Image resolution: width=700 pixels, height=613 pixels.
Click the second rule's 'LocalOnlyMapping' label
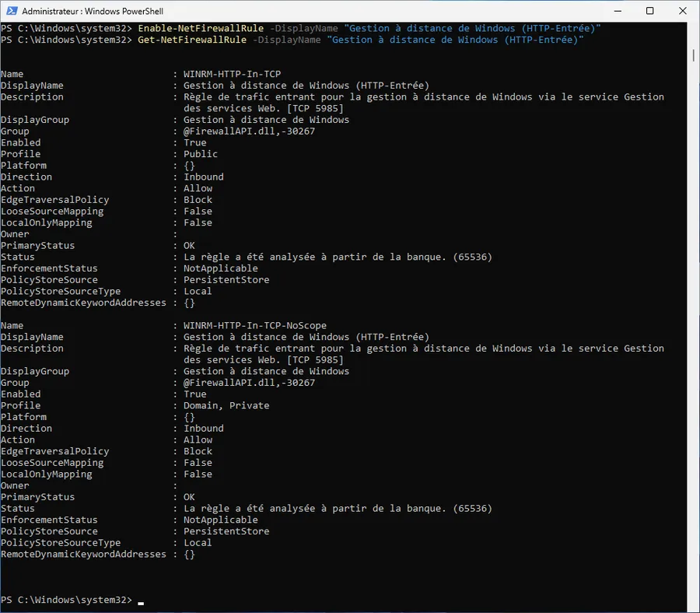point(47,475)
